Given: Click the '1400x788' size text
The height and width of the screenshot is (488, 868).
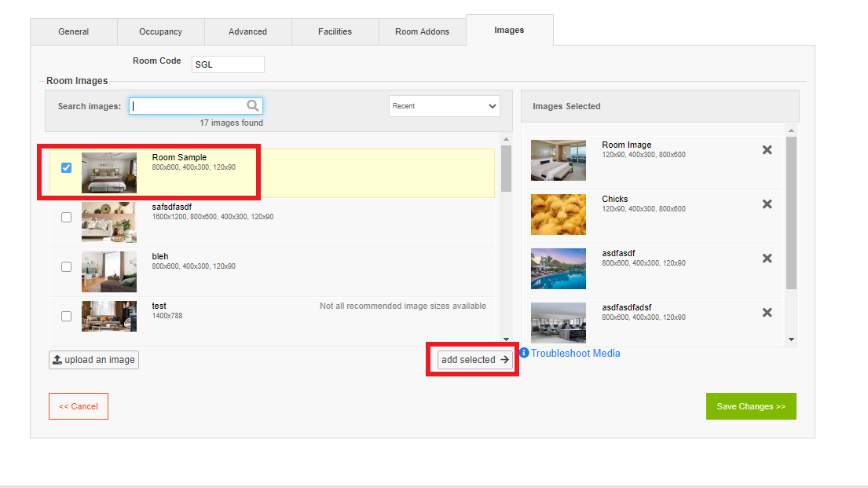Looking at the screenshot, I should [x=167, y=316].
